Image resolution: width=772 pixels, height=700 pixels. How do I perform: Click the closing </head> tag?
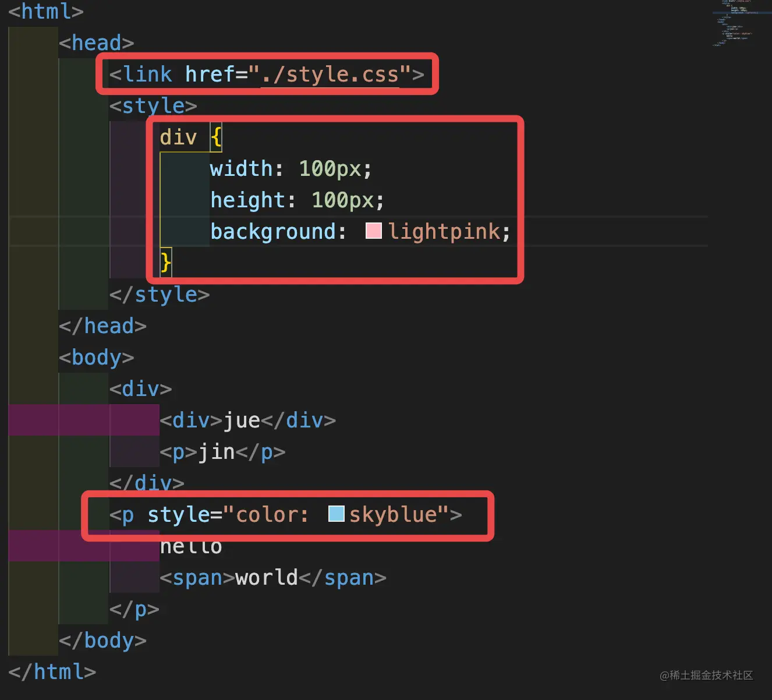[102, 326]
